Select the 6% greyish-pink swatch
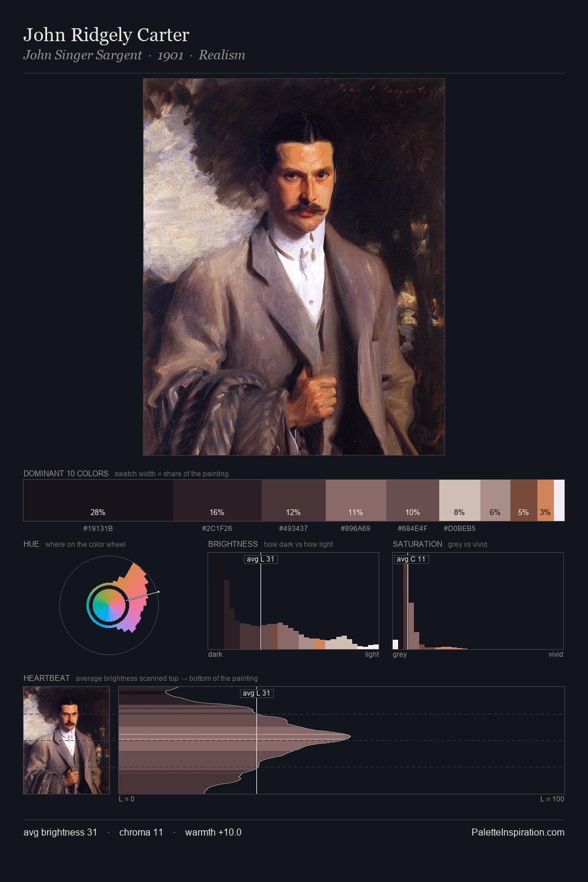This screenshot has width=588, height=882. 495,500
